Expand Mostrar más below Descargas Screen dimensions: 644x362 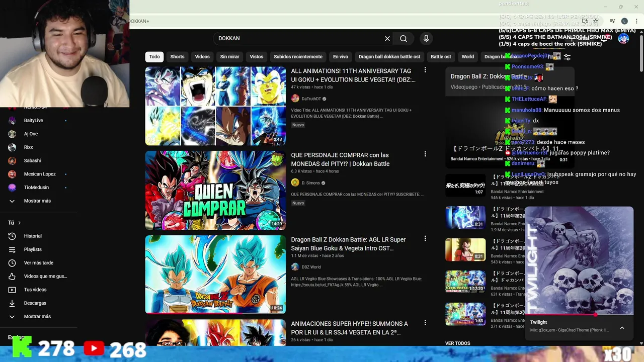point(38,316)
